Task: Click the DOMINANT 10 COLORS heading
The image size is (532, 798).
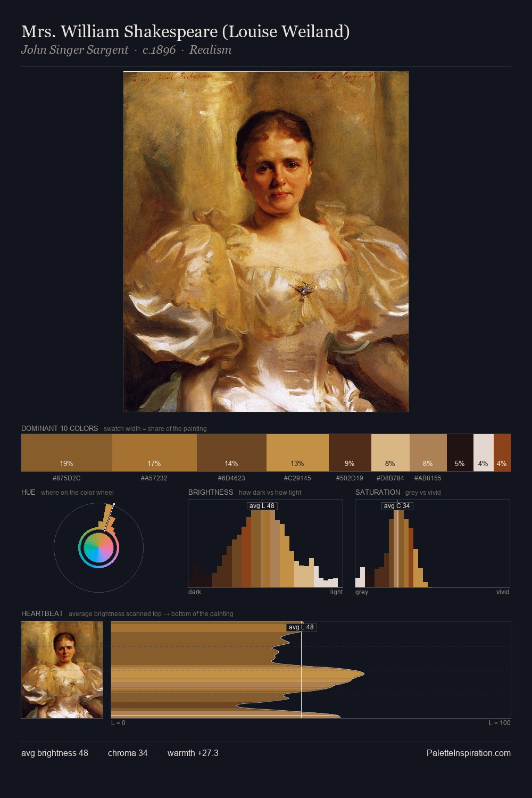Action: point(60,428)
